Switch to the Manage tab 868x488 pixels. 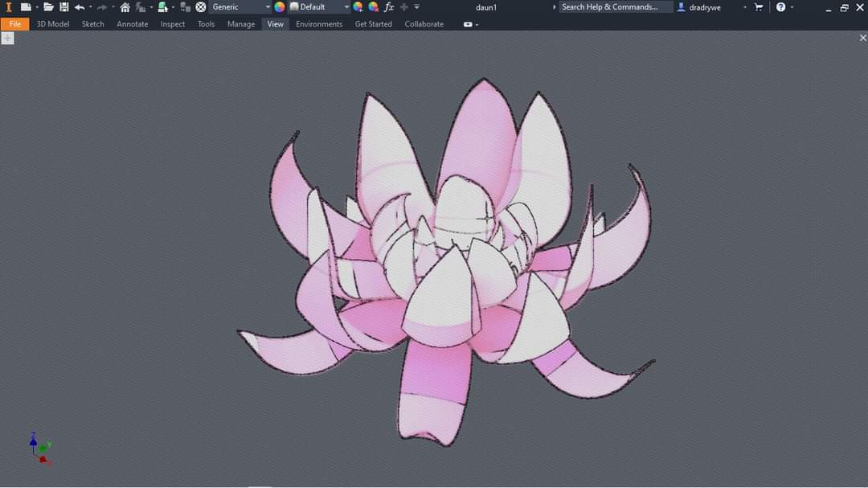[241, 24]
